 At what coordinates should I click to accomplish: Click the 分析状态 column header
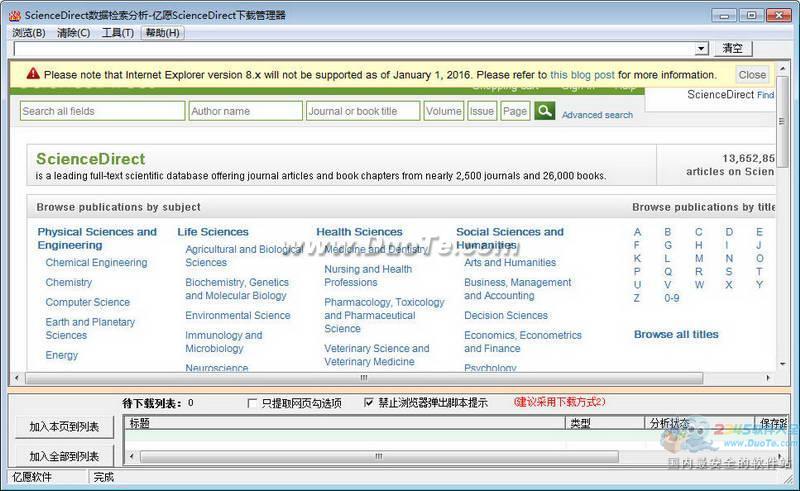point(700,423)
